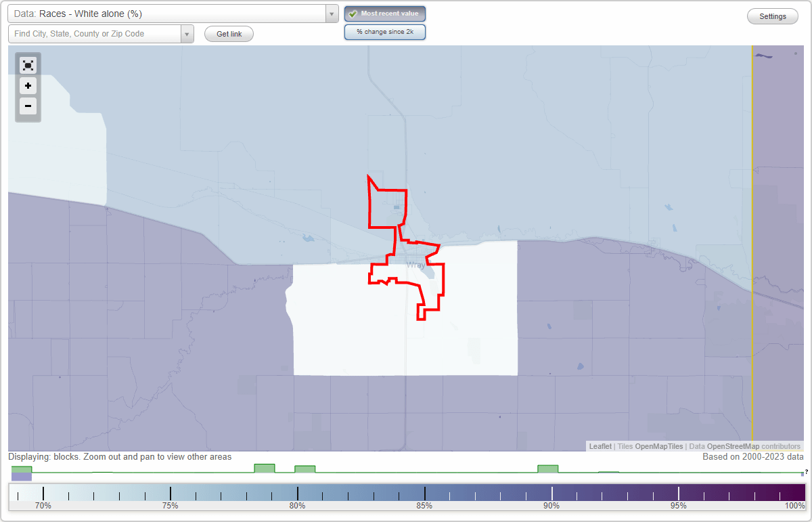The width and height of the screenshot is (812, 522).
Task: Enable the '% change since 2k' view
Action: (x=384, y=31)
